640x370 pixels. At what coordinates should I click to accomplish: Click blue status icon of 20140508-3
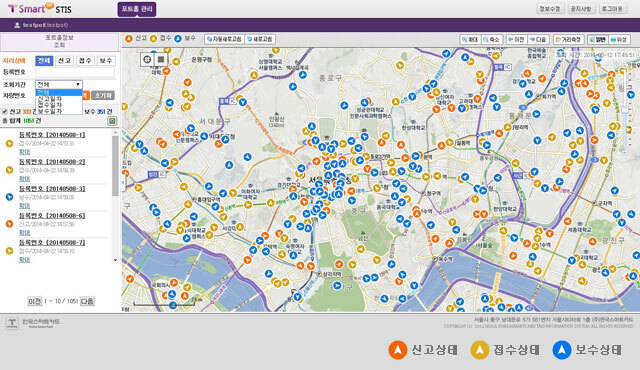[x=9, y=197]
